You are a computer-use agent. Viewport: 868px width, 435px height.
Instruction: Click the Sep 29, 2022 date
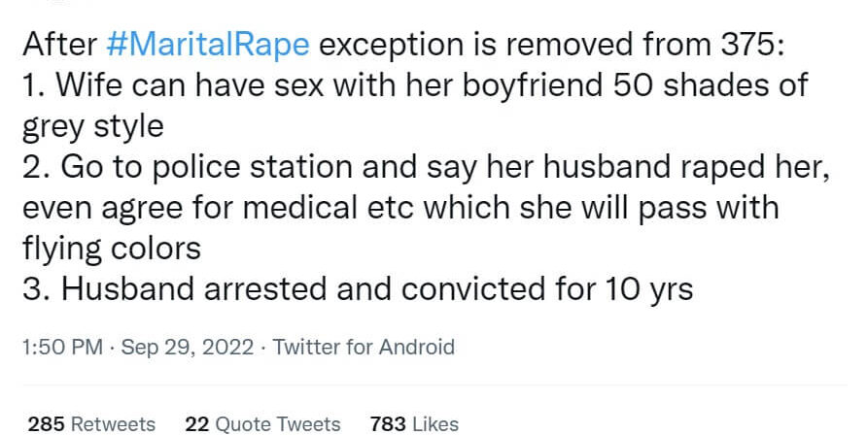185,347
